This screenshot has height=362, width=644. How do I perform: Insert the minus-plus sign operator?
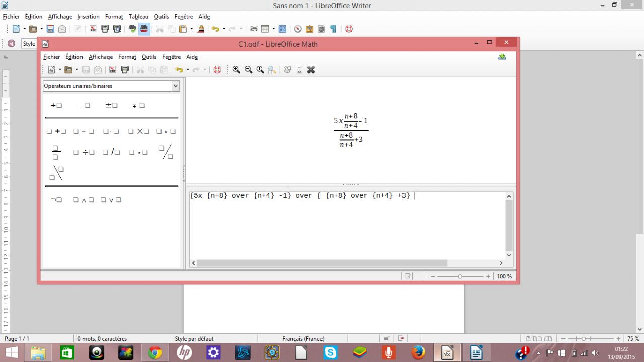[x=138, y=106]
